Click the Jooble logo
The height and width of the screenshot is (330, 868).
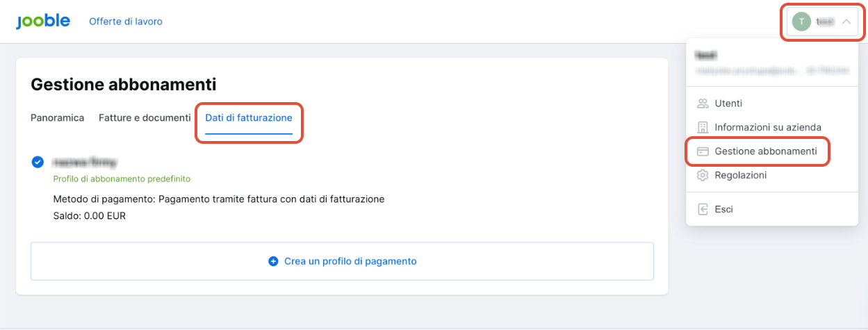[x=43, y=22]
